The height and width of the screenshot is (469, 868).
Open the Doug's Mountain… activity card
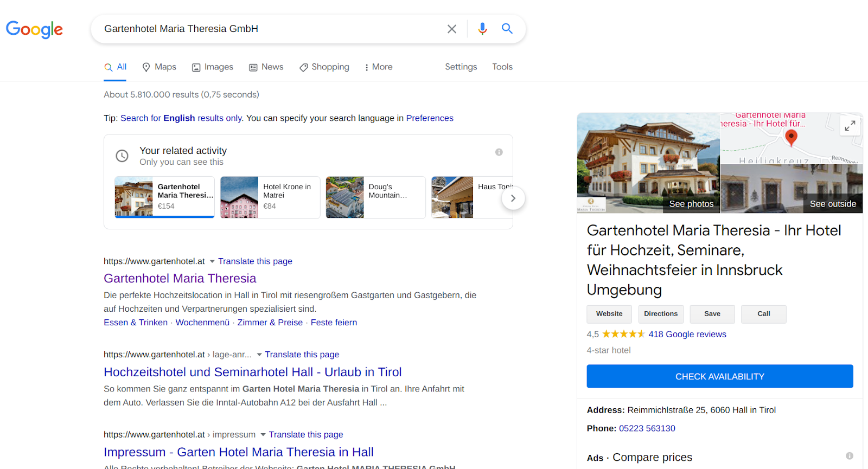[375, 197]
